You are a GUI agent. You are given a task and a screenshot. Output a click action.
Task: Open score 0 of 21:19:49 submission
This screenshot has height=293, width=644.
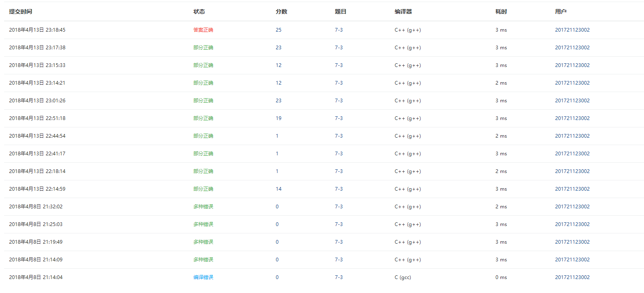point(277,242)
